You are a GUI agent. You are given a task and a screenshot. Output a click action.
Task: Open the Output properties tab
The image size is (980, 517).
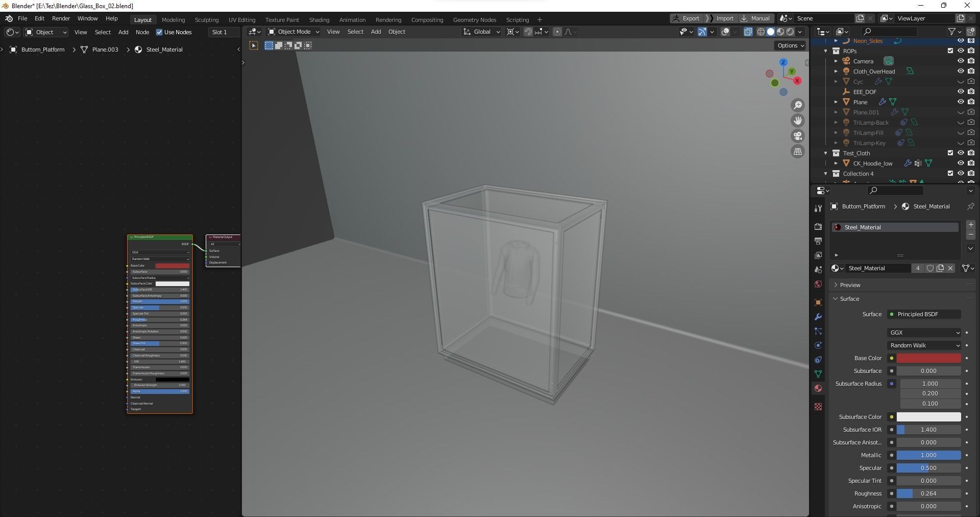pos(818,241)
